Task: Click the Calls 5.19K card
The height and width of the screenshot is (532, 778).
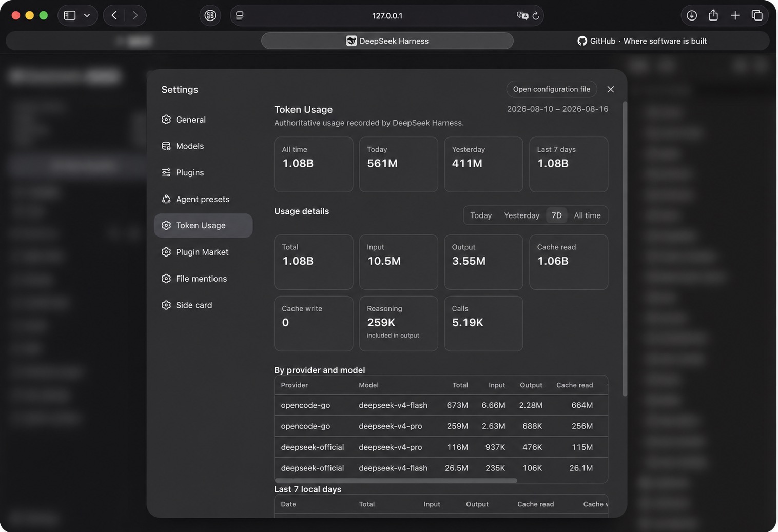Action: (x=483, y=324)
